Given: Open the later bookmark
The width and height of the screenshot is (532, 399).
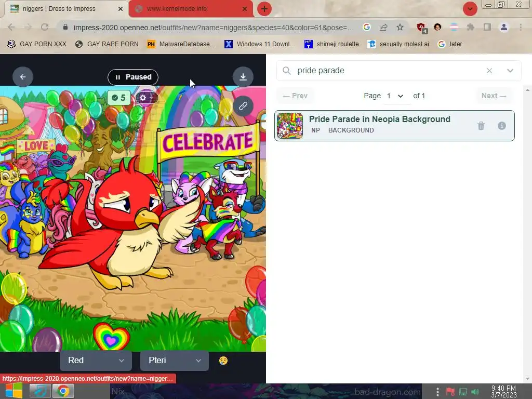Looking at the screenshot, I should click(x=450, y=44).
